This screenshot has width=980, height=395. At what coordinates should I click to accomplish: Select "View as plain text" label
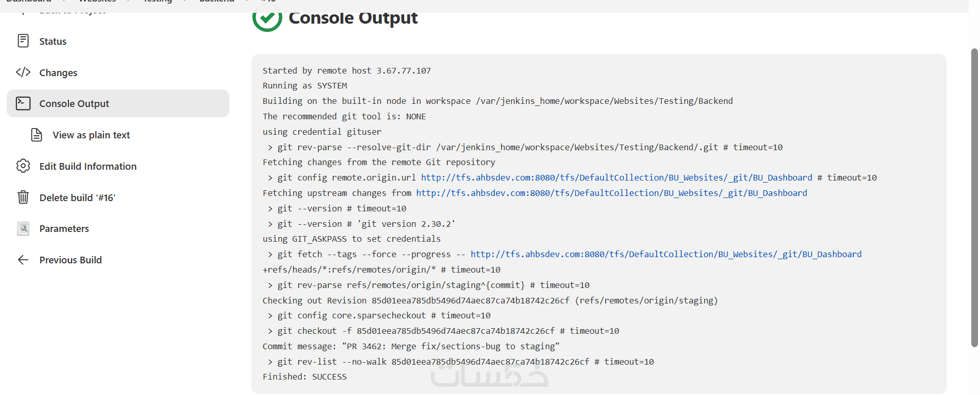tap(91, 135)
